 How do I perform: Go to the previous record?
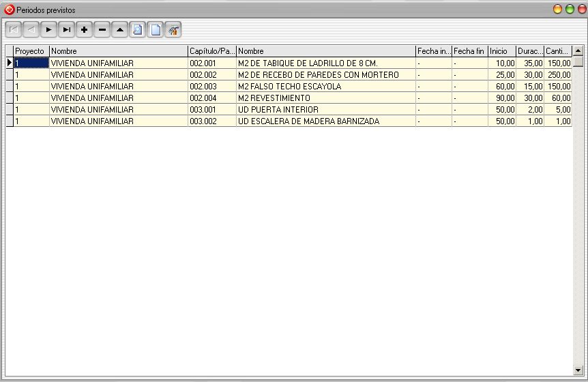point(31,30)
